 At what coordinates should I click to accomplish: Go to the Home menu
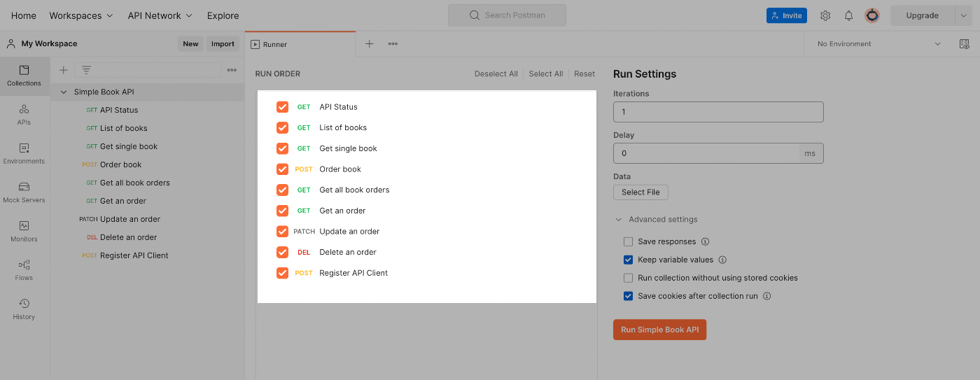24,15
